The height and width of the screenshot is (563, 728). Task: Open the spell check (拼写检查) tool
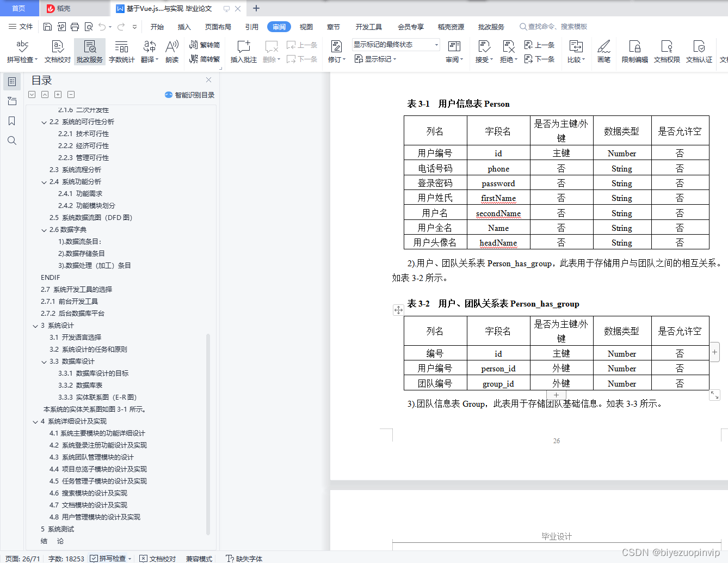click(x=22, y=52)
